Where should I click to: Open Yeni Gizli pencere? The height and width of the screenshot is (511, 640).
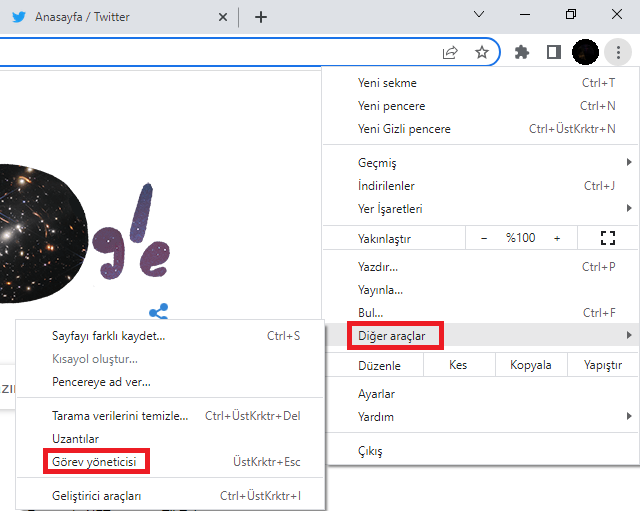[x=480, y=129]
